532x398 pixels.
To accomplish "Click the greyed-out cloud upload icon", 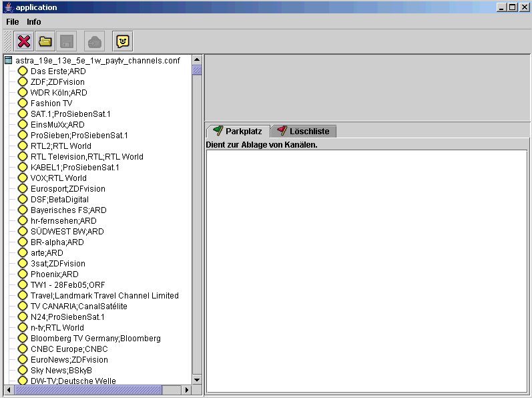I will [95, 41].
